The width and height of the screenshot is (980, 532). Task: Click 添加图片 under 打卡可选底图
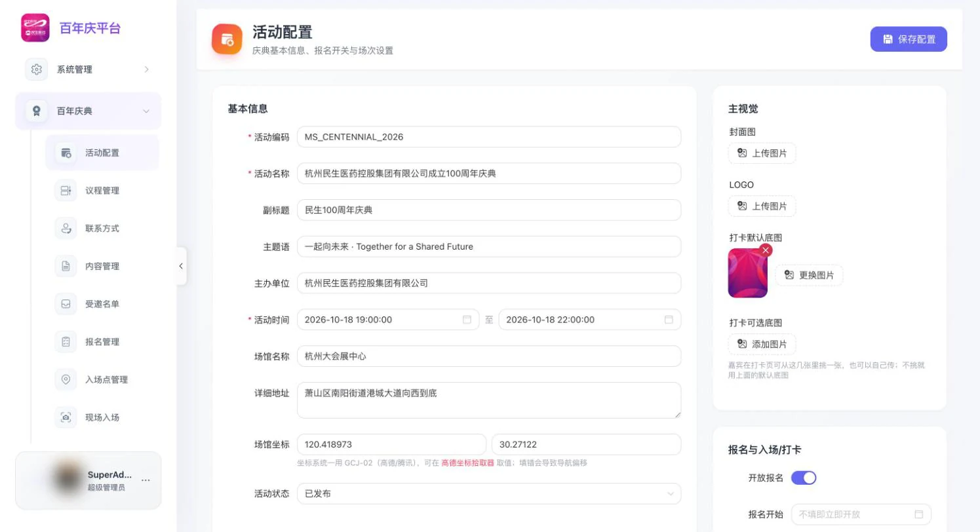(x=762, y=344)
